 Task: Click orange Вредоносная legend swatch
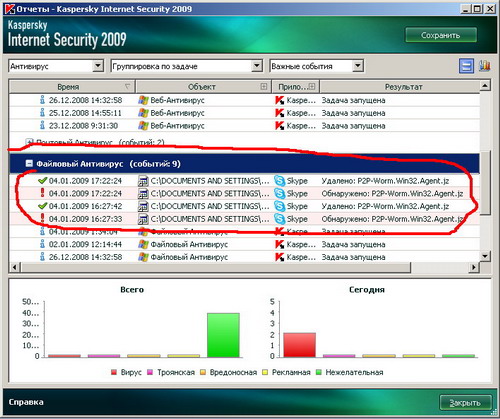[x=202, y=372]
